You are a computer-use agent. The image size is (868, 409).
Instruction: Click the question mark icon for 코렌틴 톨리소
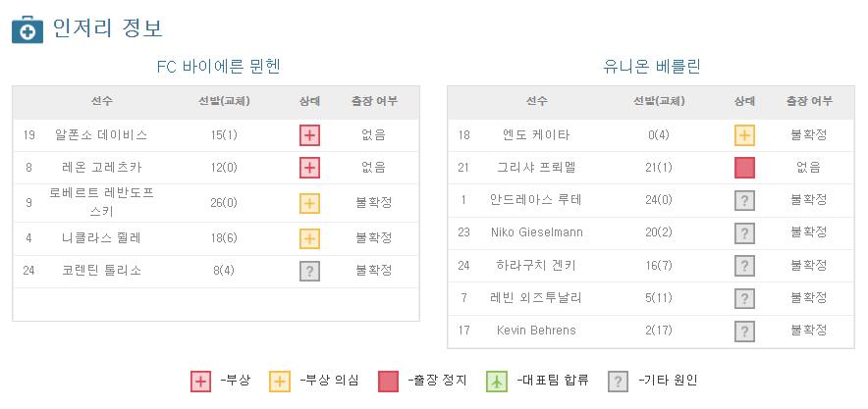[x=310, y=271]
